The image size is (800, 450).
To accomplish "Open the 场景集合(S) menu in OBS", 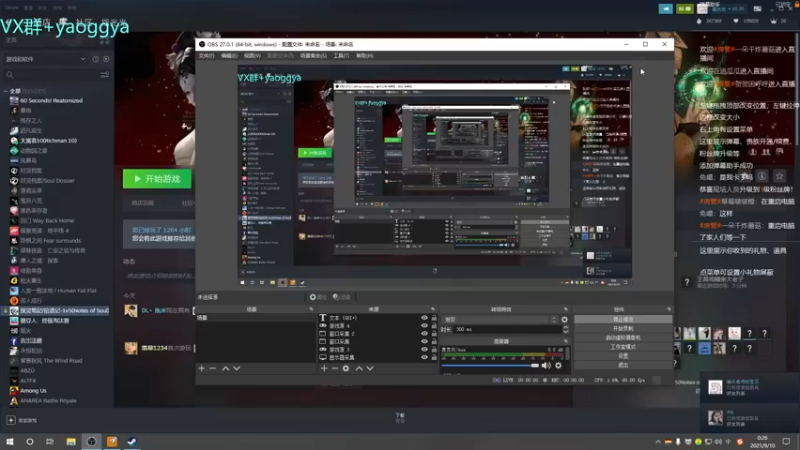I will (x=313, y=56).
